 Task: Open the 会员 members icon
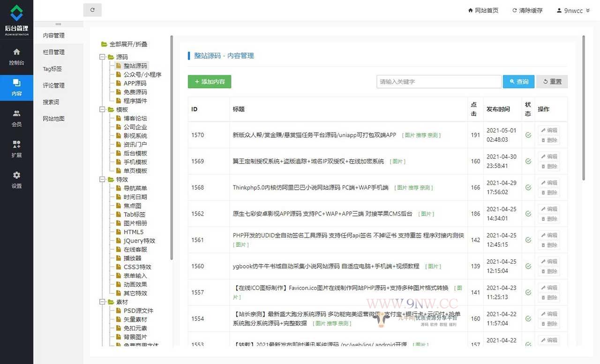(x=16, y=119)
